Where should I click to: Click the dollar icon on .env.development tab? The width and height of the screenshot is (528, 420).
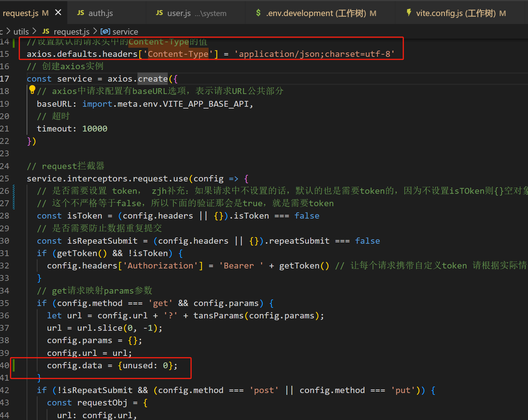point(258,13)
